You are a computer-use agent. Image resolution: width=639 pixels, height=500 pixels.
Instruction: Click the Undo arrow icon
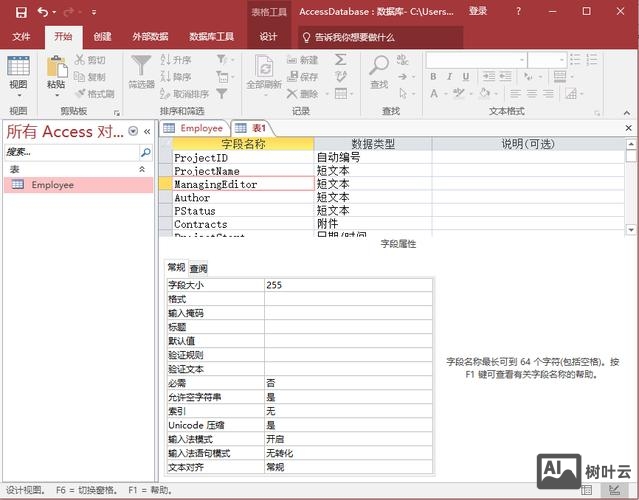click(x=42, y=12)
